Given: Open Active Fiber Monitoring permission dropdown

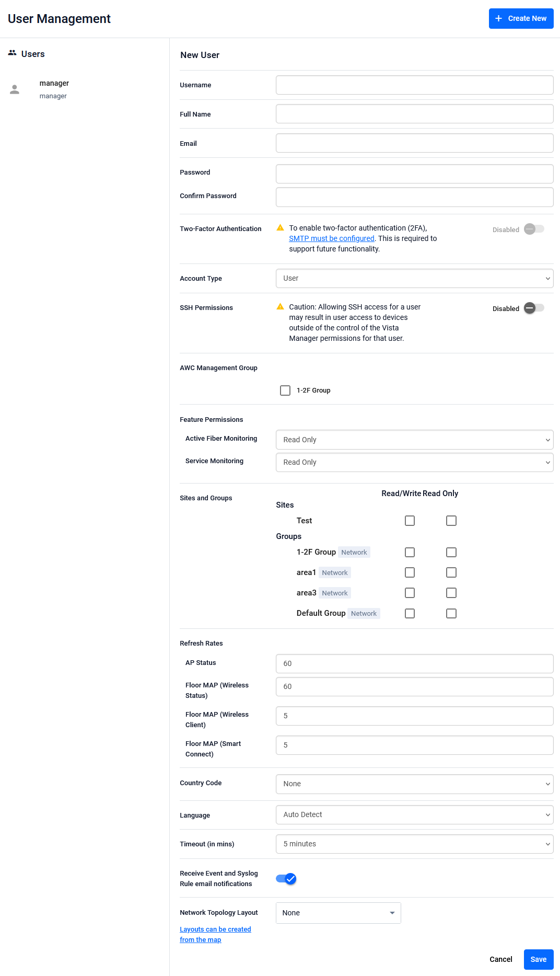Looking at the screenshot, I should (x=414, y=440).
